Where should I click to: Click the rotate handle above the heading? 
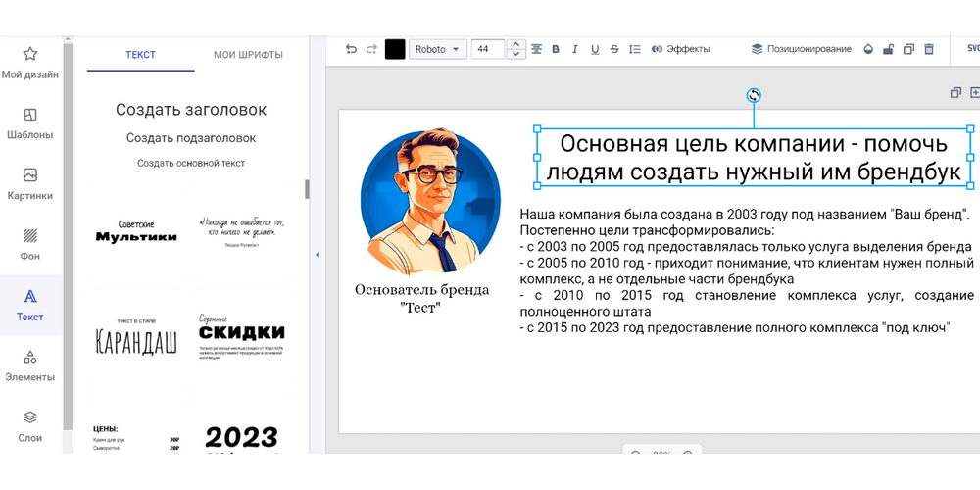[x=754, y=95]
